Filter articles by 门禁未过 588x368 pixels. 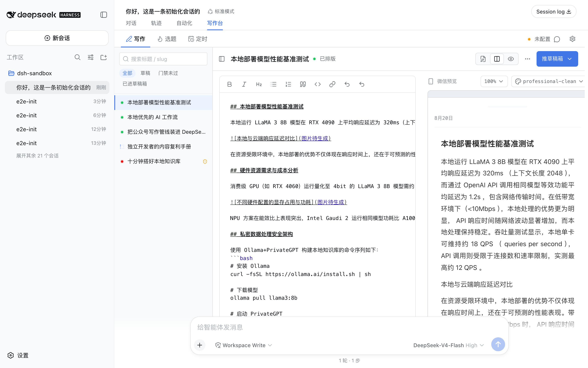168,73
